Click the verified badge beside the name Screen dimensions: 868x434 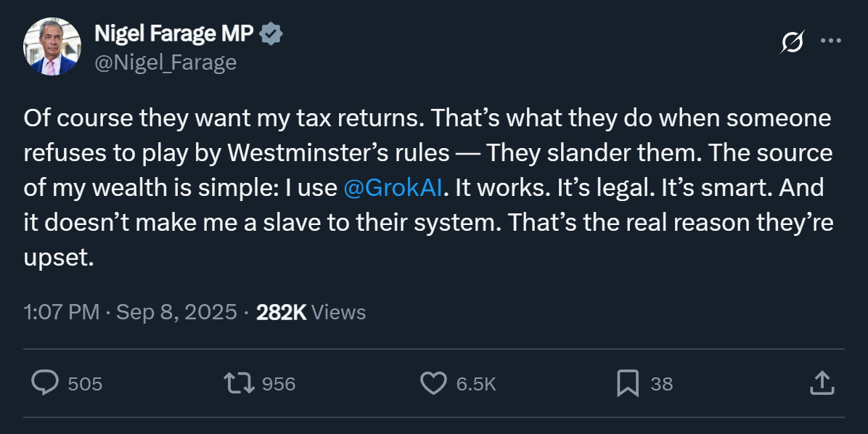tap(272, 33)
